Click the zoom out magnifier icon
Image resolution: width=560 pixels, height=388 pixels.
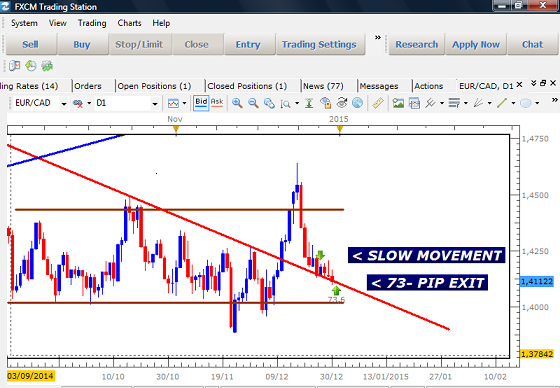[x=253, y=103]
